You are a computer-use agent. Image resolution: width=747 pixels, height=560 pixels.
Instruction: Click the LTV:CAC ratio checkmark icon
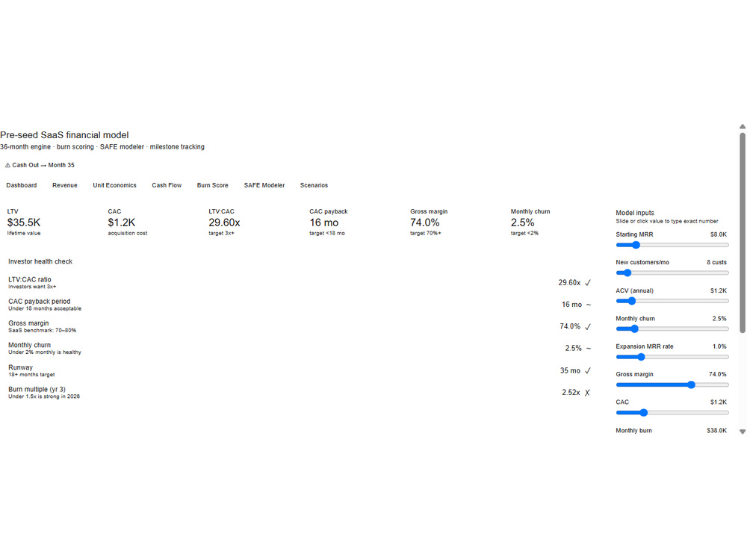pos(588,282)
